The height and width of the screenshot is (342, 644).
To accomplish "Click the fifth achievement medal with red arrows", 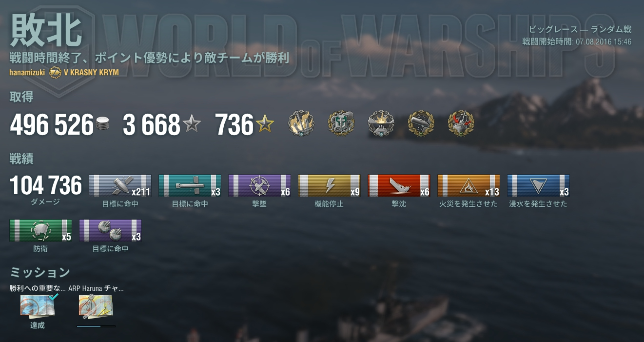I will tap(461, 123).
